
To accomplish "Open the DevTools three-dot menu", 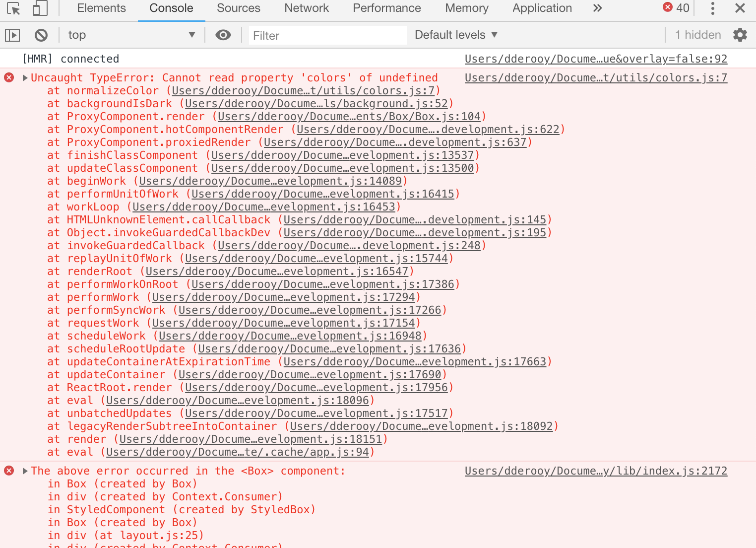I will 713,8.
